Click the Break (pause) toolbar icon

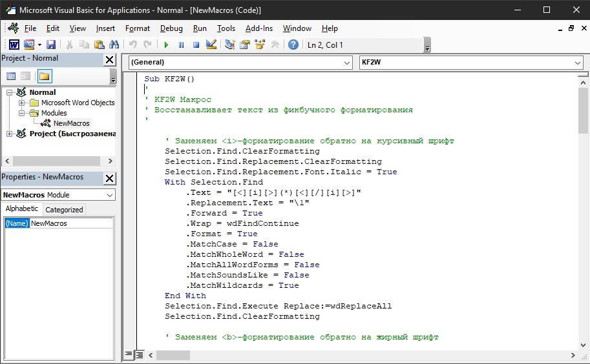(x=181, y=45)
